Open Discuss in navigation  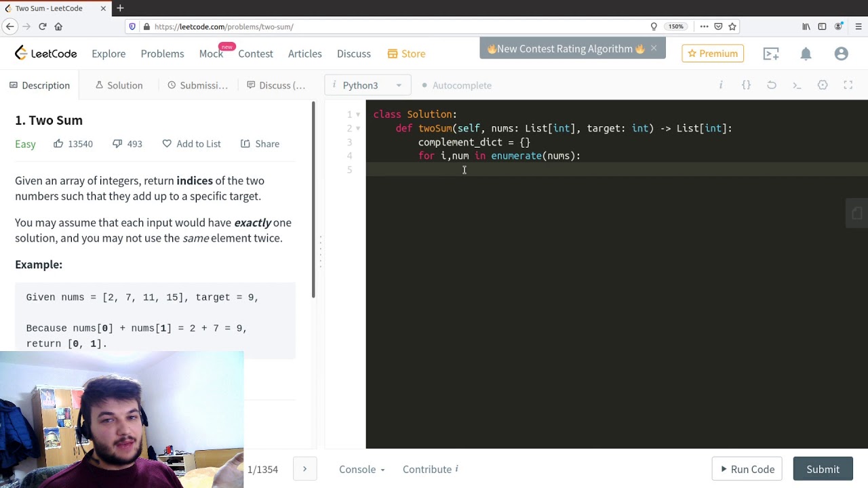pos(354,54)
